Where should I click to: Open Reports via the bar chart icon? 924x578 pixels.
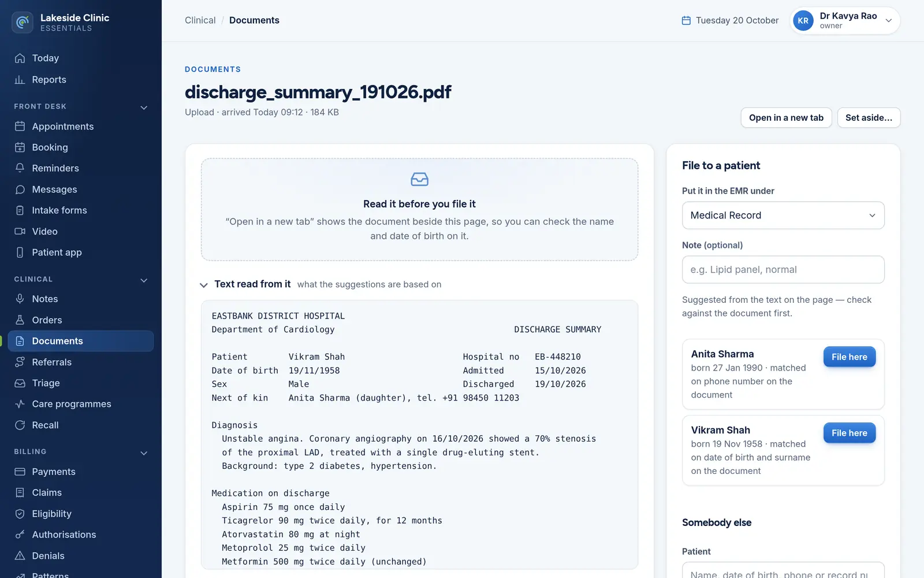(x=20, y=80)
